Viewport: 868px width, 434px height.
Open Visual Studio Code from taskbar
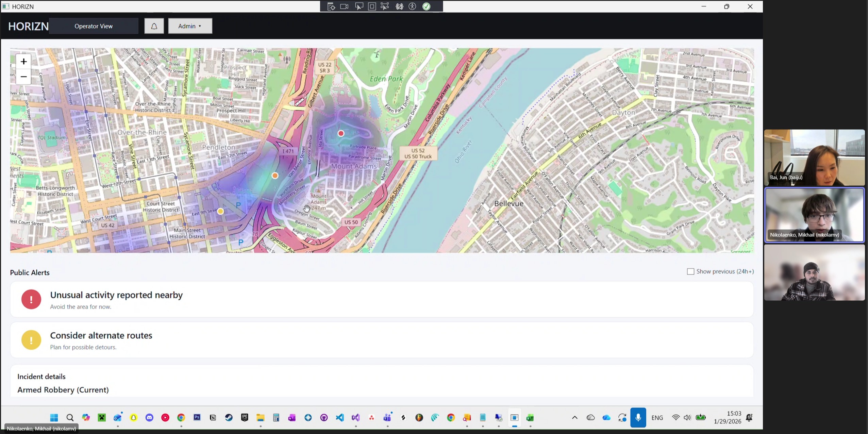coord(340,418)
